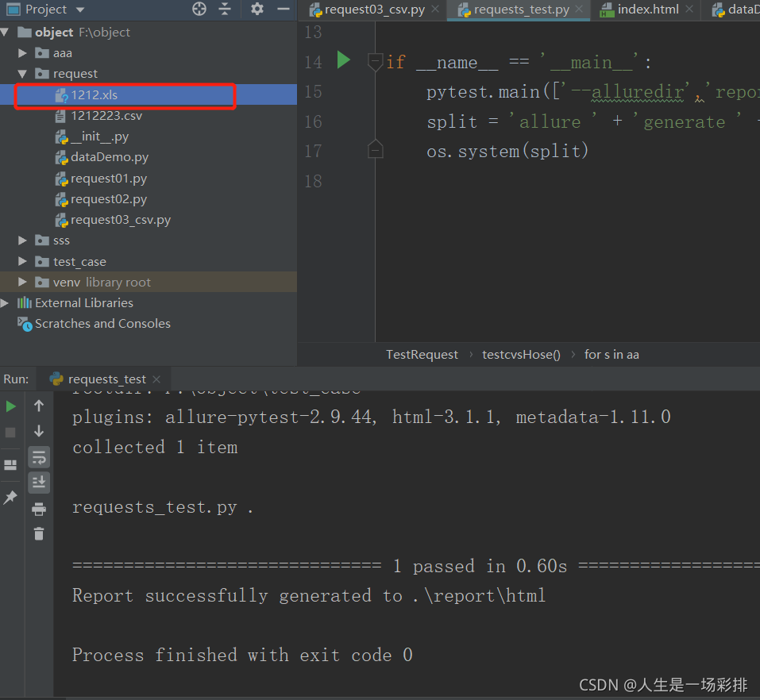Toggle soft-wrap in the Run console
The image size is (760, 700).
click(39, 457)
